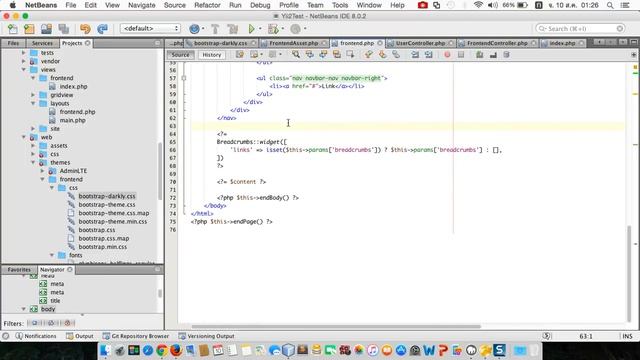Open Finder from the Dock
Viewport: 640px width, 360px height.
[105, 351]
